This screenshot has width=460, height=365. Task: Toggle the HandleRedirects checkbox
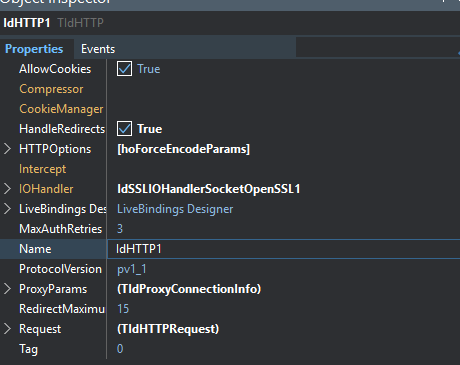click(124, 129)
